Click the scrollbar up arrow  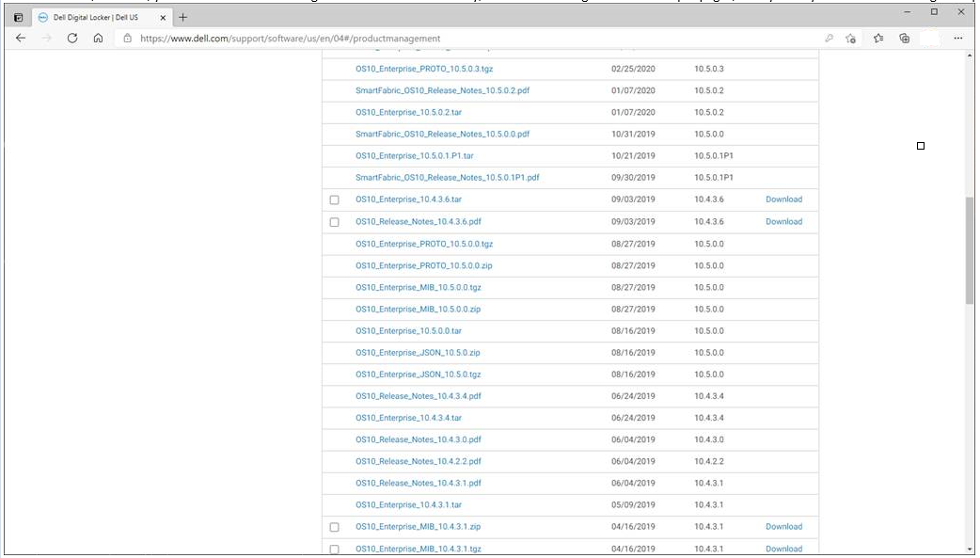click(x=970, y=56)
